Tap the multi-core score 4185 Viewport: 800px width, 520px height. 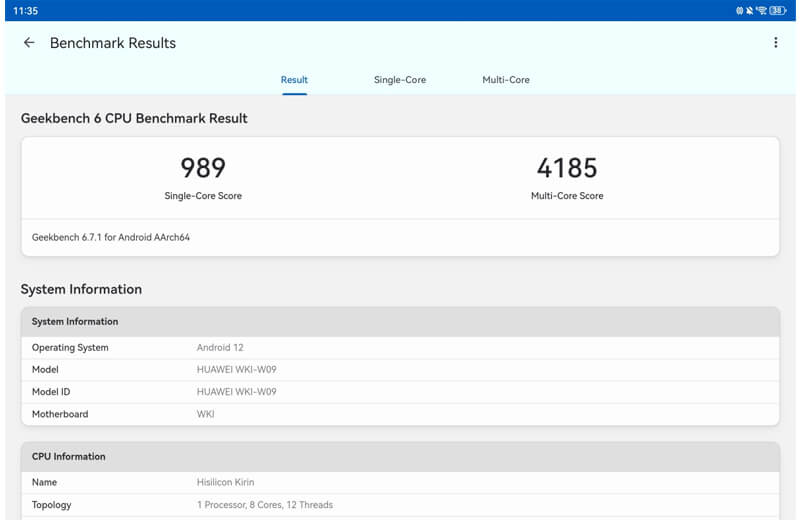567,168
